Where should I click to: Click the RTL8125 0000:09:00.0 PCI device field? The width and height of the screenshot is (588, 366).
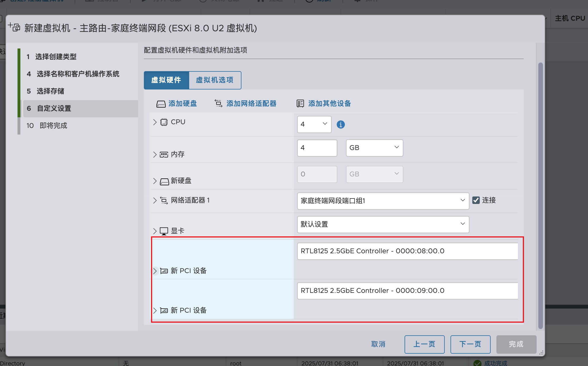tap(408, 291)
